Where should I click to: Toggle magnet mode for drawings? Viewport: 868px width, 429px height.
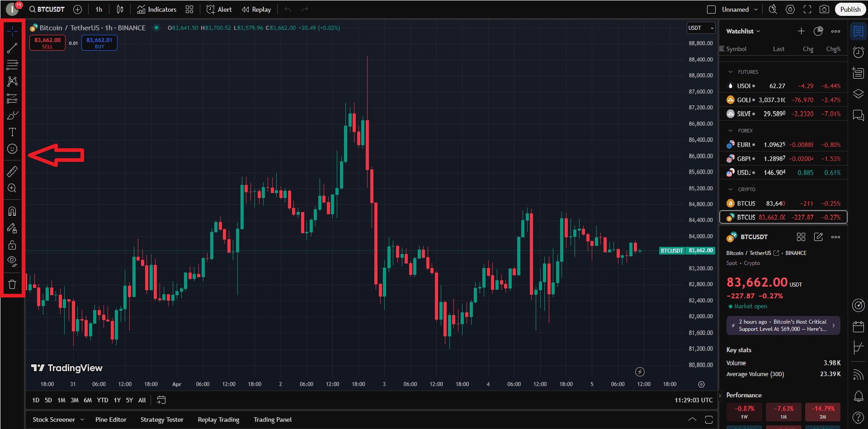point(12,211)
